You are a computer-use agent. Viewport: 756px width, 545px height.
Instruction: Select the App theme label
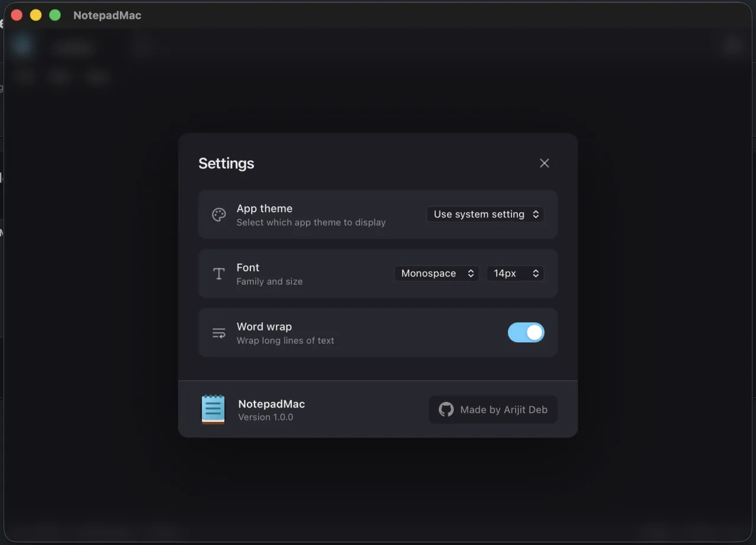pos(264,208)
